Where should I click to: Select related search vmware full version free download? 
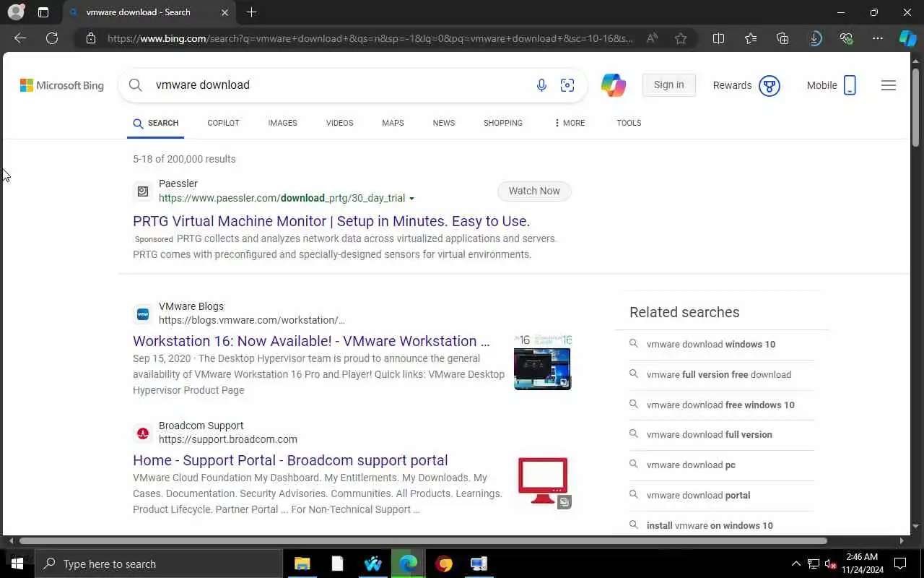click(719, 375)
